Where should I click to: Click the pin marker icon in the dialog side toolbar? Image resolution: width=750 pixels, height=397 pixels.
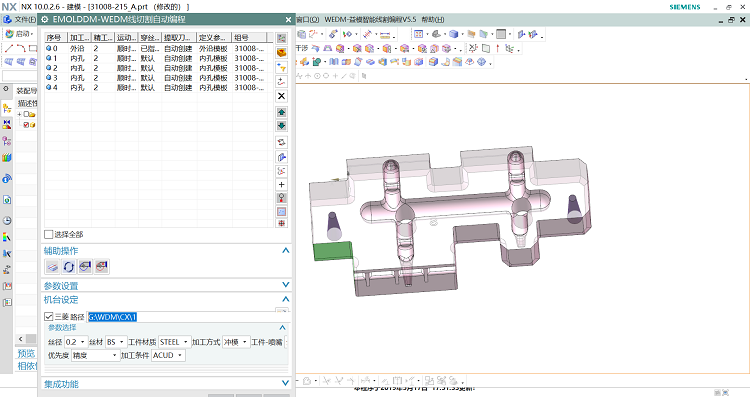[x=281, y=198]
